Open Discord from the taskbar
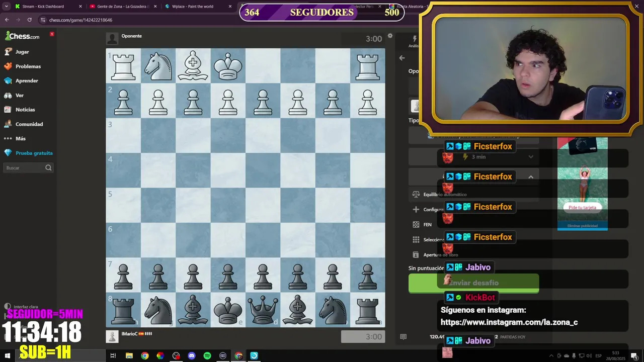 pyautogui.click(x=192, y=355)
